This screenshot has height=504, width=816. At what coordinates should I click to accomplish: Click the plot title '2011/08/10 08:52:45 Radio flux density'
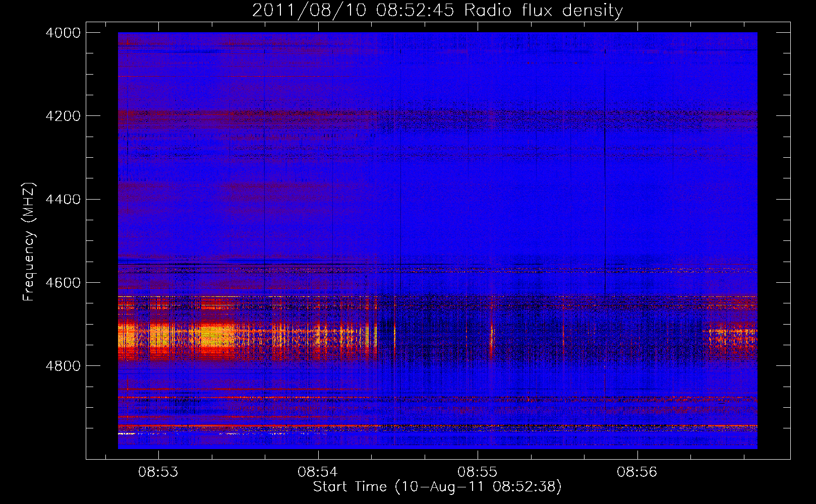pyautogui.click(x=437, y=10)
